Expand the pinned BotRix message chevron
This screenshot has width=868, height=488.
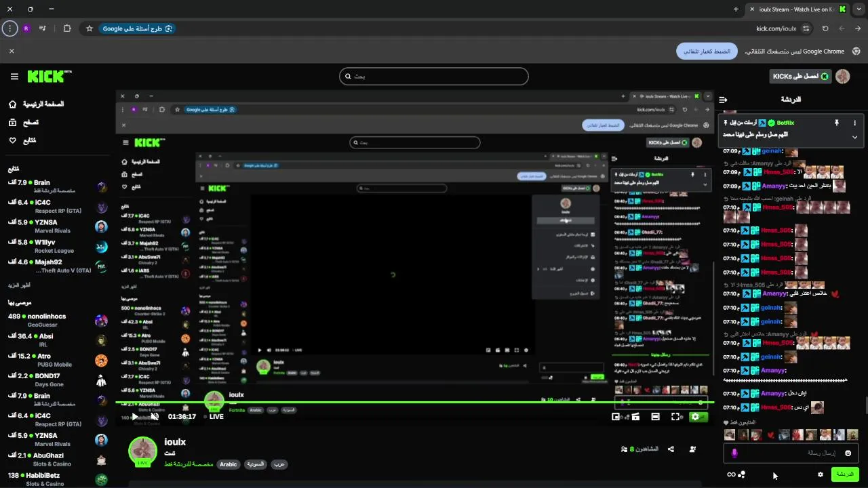pyautogui.click(x=854, y=137)
